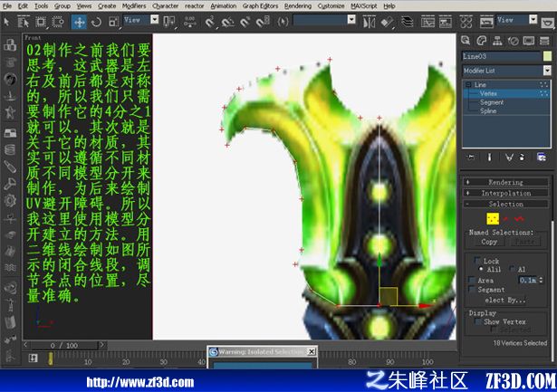Choose the Rectangular Selection Region tool
The width and height of the screenshot is (557, 392).
[41, 22]
